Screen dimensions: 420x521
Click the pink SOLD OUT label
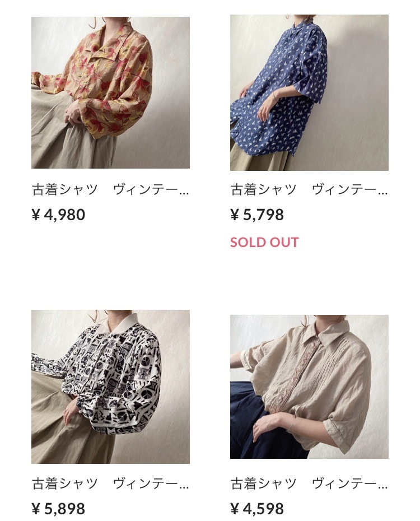click(x=265, y=242)
